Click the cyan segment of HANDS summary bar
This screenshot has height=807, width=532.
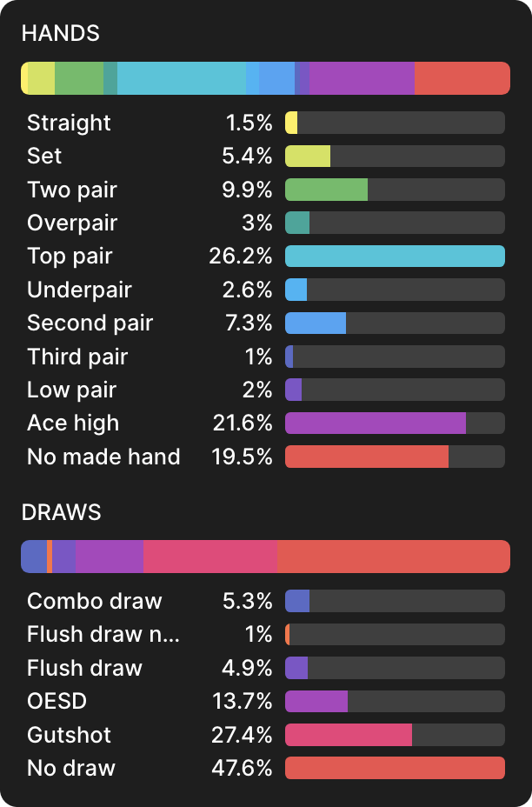click(x=182, y=78)
